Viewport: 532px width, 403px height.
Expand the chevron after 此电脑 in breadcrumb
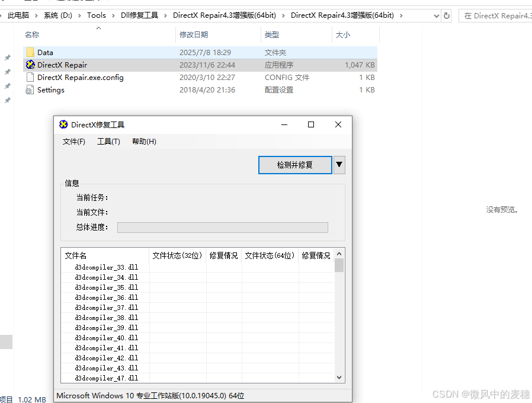coord(36,15)
